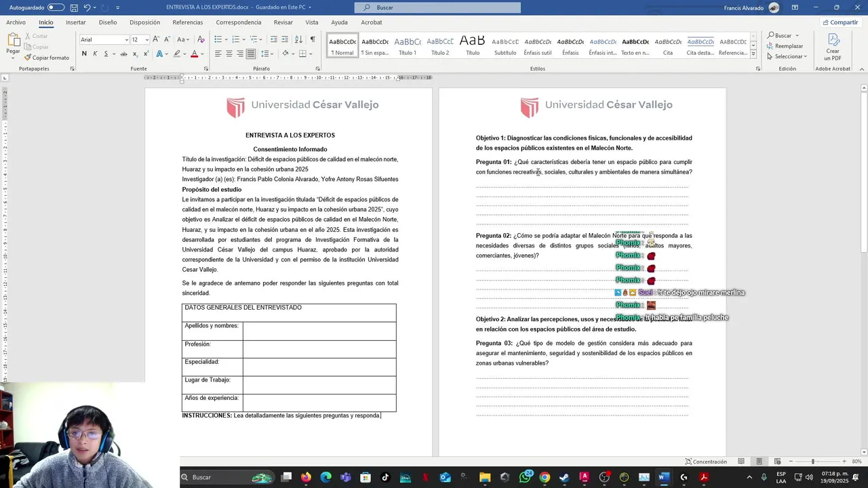Screen dimensions: 868x488
Task: Open File Explorer from the taskbar
Action: [x=485, y=477]
